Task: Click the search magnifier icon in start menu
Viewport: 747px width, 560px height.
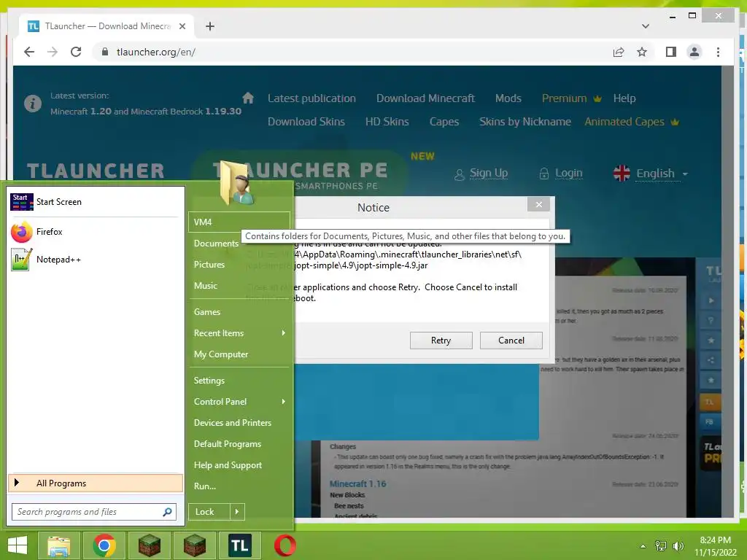Action: 167,512
